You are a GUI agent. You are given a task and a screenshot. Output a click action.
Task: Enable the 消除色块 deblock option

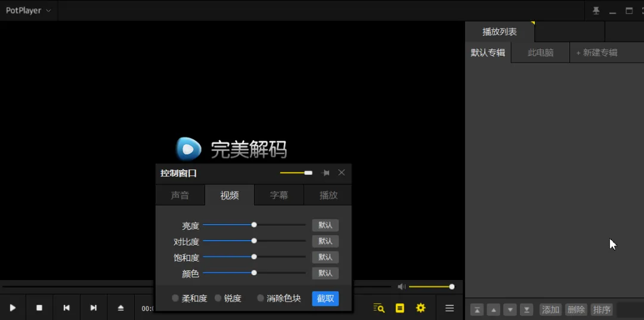279,298
